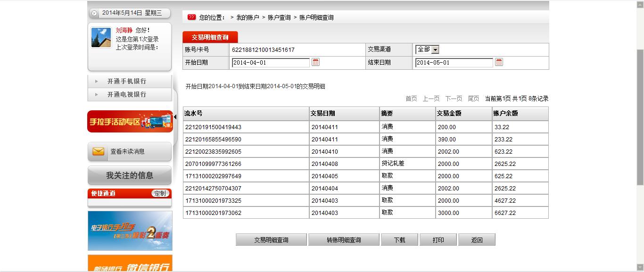
Task: Go to 下一页 of the records
Action: point(454,99)
